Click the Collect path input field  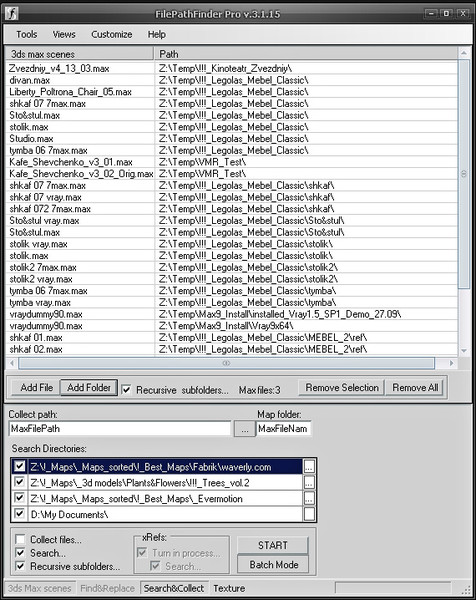point(120,429)
